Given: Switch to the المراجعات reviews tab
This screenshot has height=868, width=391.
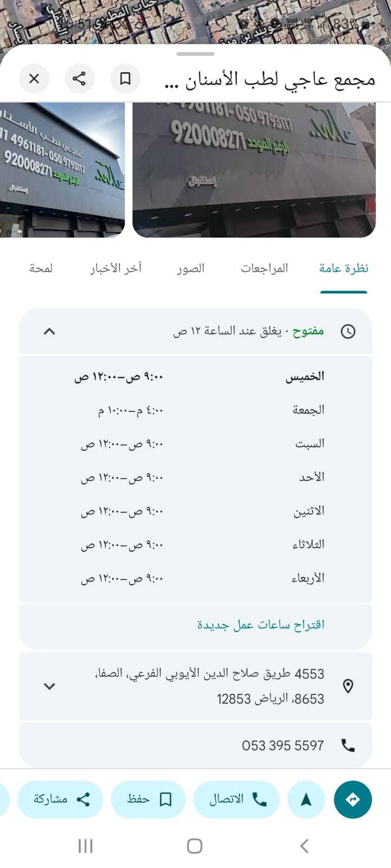Looking at the screenshot, I should (264, 268).
